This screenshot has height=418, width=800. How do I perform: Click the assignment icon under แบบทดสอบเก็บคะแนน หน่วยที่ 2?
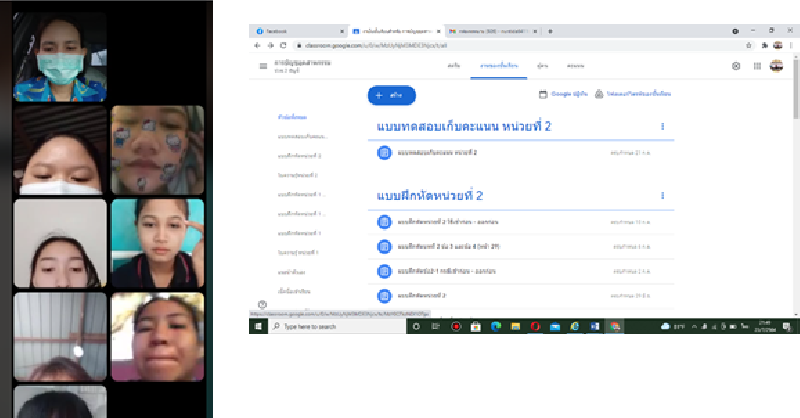pos(384,153)
